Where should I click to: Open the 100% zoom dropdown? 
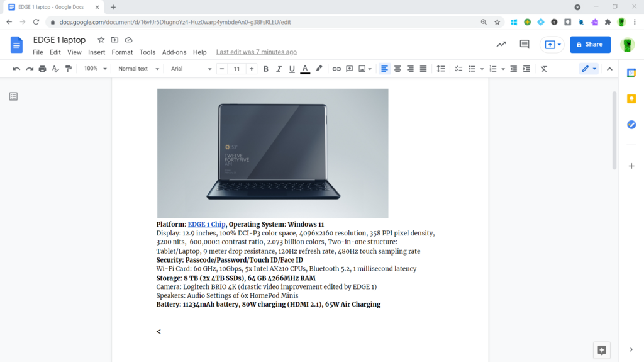coord(95,69)
